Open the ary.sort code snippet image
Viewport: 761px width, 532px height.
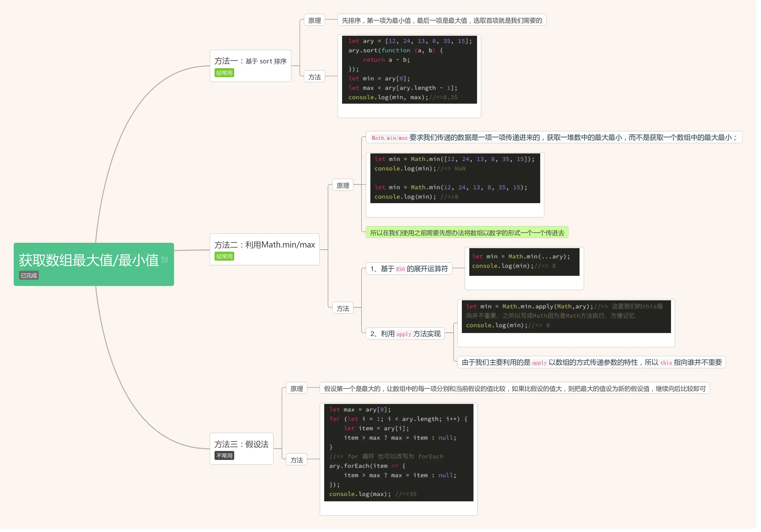[409, 70]
